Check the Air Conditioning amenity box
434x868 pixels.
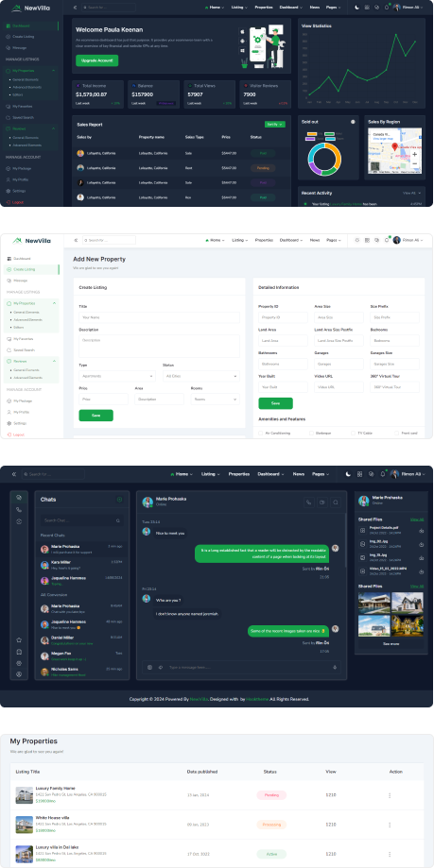click(x=261, y=433)
